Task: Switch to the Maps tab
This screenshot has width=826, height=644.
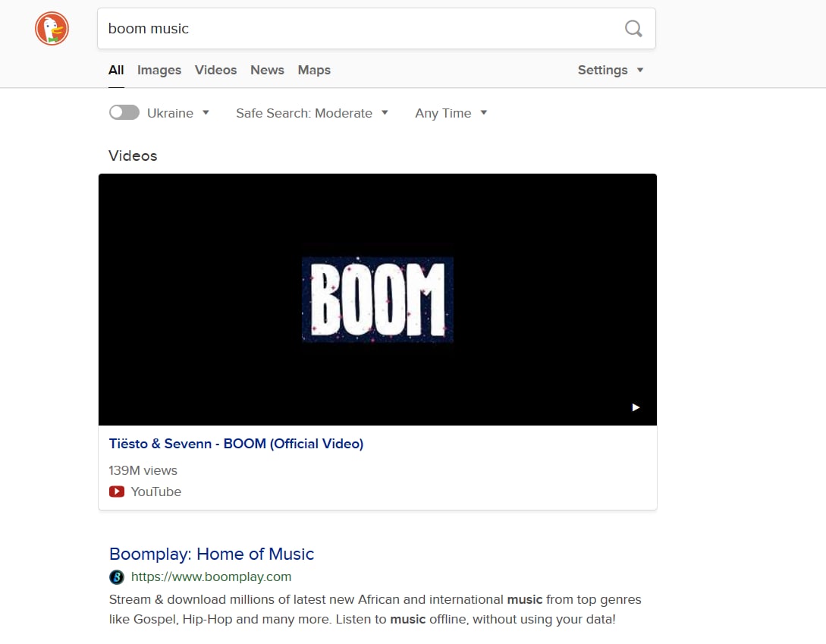Action: [x=314, y=70]
